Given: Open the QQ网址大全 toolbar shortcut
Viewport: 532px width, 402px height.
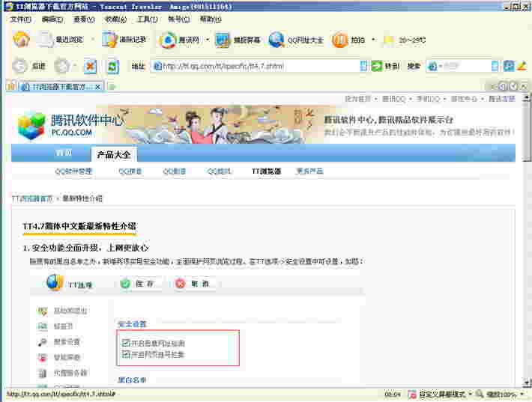Looking at the screenshot, I should click(x=295, y=40).
